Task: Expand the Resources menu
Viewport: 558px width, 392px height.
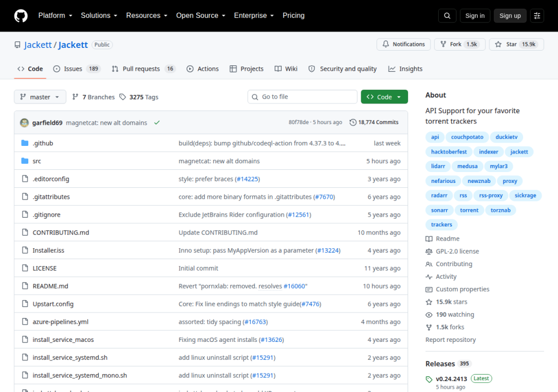Action: 147,16
